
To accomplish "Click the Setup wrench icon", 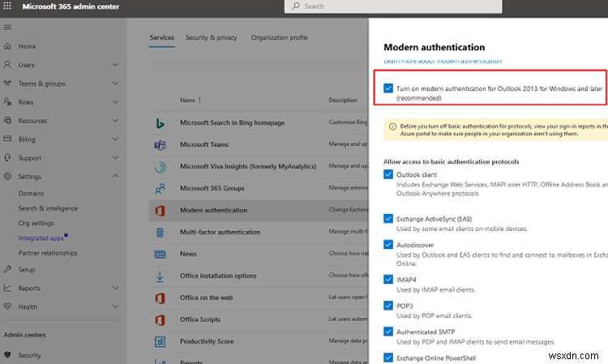I will pyautogui.click(x=7, y=269).
